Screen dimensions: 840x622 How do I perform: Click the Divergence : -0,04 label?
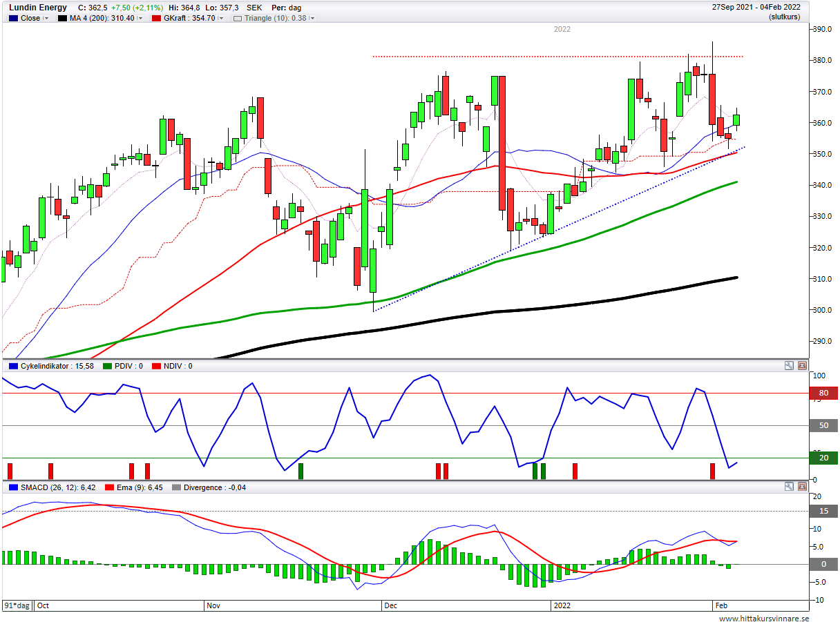tap(215, 487)
